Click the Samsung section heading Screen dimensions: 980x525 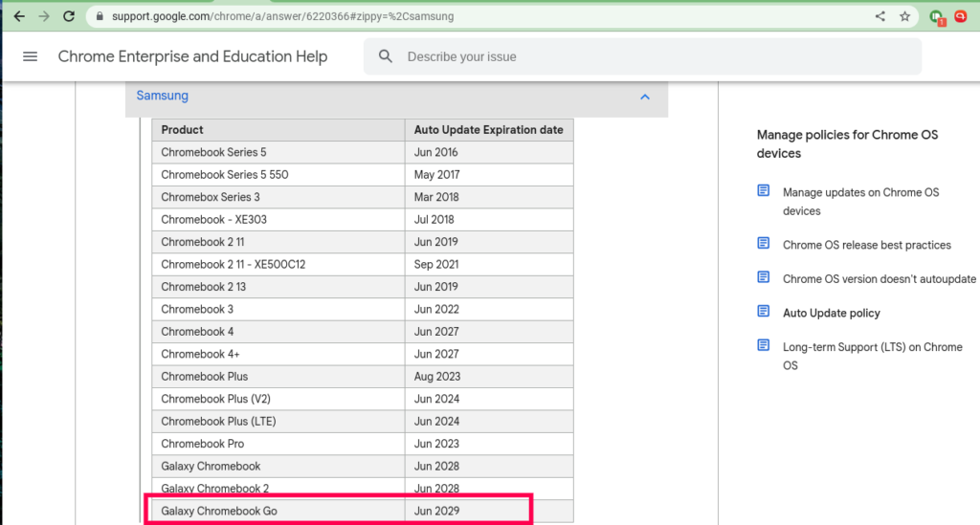(162, 96)
